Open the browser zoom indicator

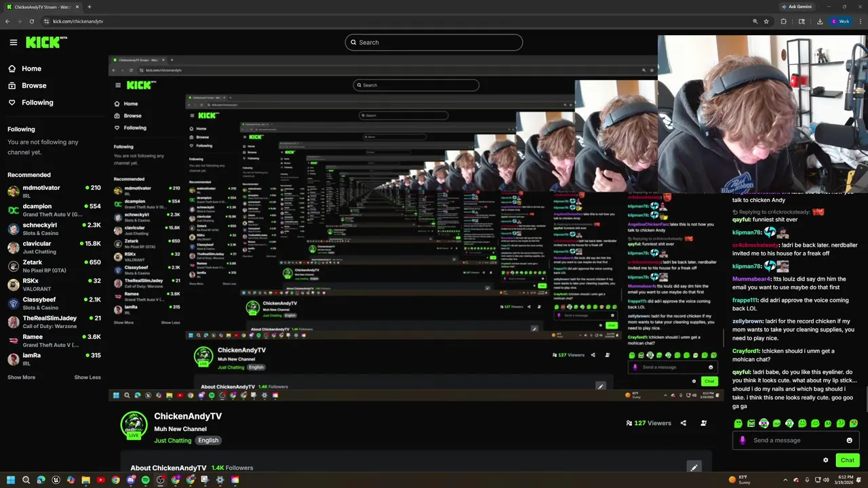point(755,21)
